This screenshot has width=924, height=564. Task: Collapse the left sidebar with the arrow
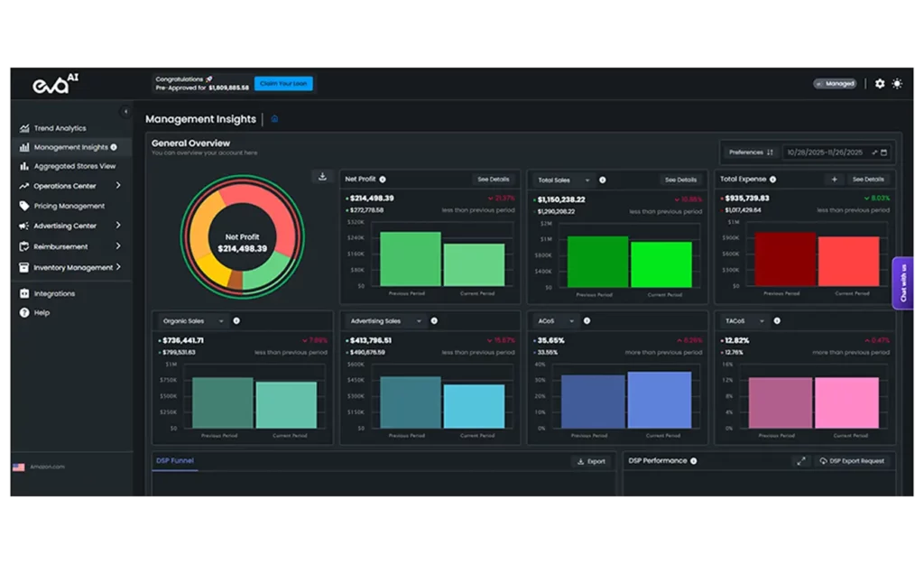pos(125,112)
